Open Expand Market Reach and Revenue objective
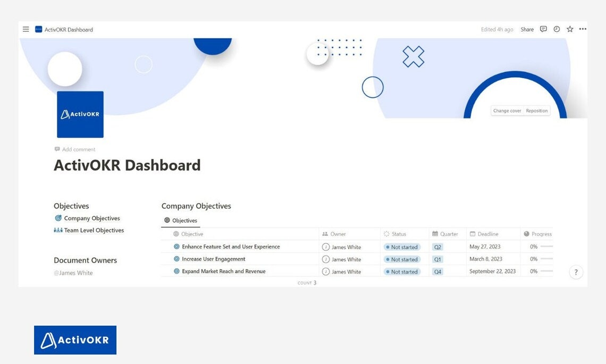606x364 pixels. (224, 271)
